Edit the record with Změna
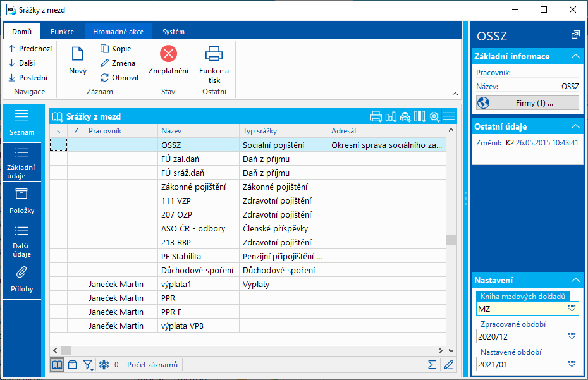Image resolution: width=588 pixels, height=380 pixels. click(x=118, y=63)
